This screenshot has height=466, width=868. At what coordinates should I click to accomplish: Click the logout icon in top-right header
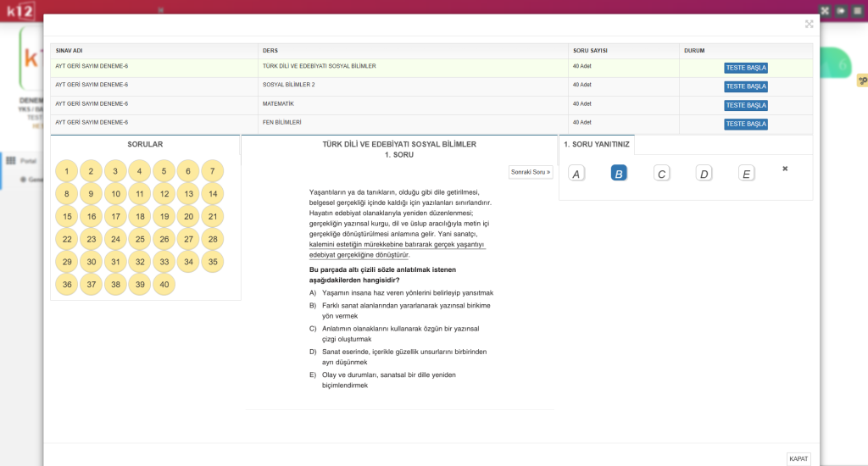click(841, 10)
